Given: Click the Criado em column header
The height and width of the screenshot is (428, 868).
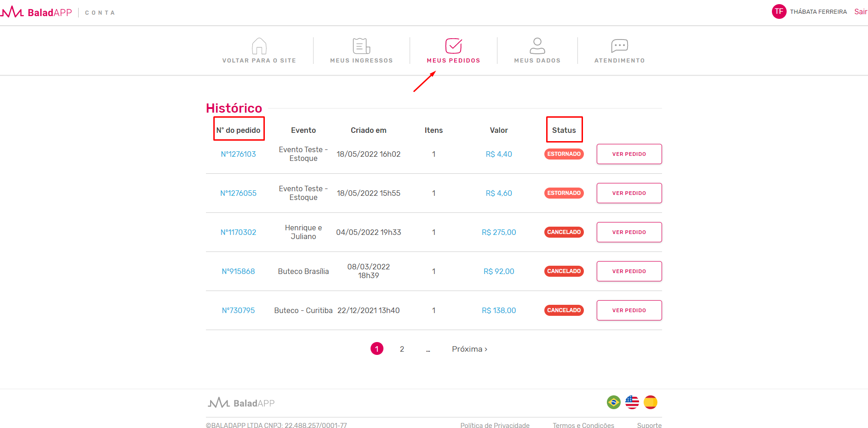Looking at the screenshot, I should point(368,130).
